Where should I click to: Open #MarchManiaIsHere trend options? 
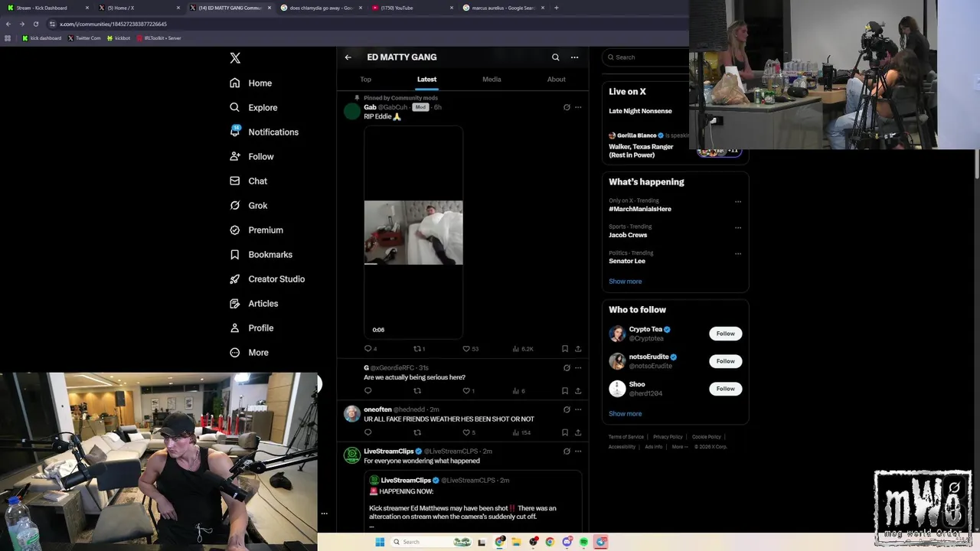(x=738, y=202)
